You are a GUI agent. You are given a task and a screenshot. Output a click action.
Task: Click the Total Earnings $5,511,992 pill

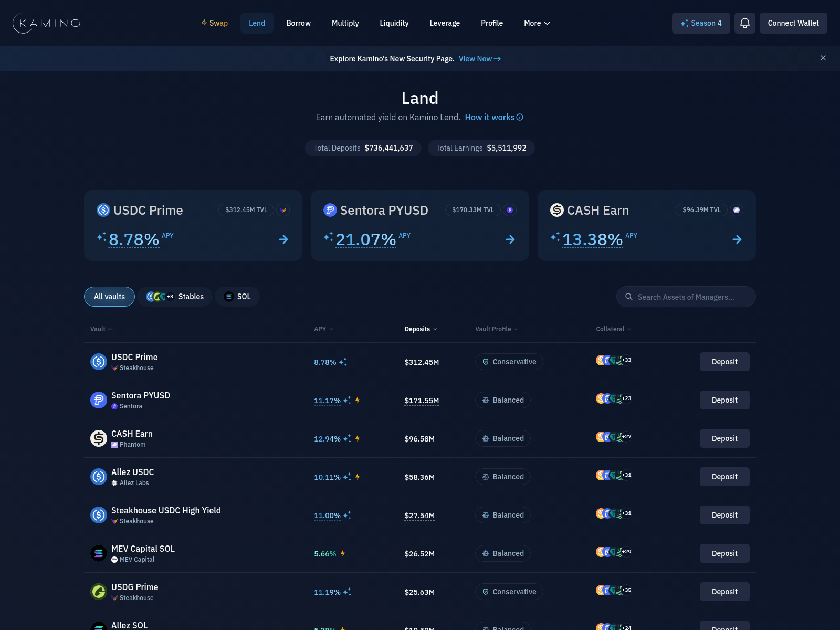click(481, 148)
